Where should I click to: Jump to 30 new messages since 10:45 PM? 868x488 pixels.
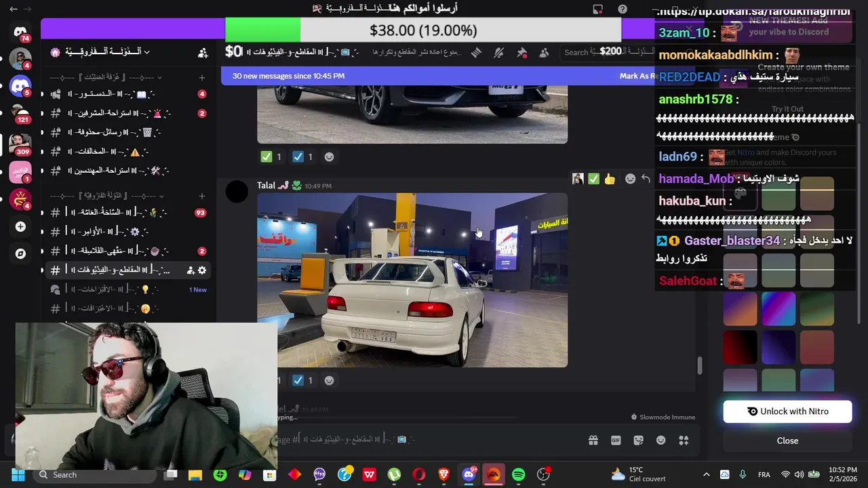coord(288,76)
